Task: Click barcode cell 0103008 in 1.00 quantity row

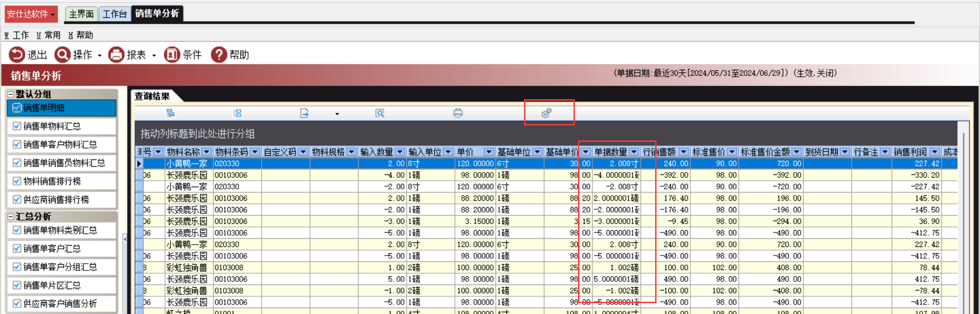Action: coord(237,268)
